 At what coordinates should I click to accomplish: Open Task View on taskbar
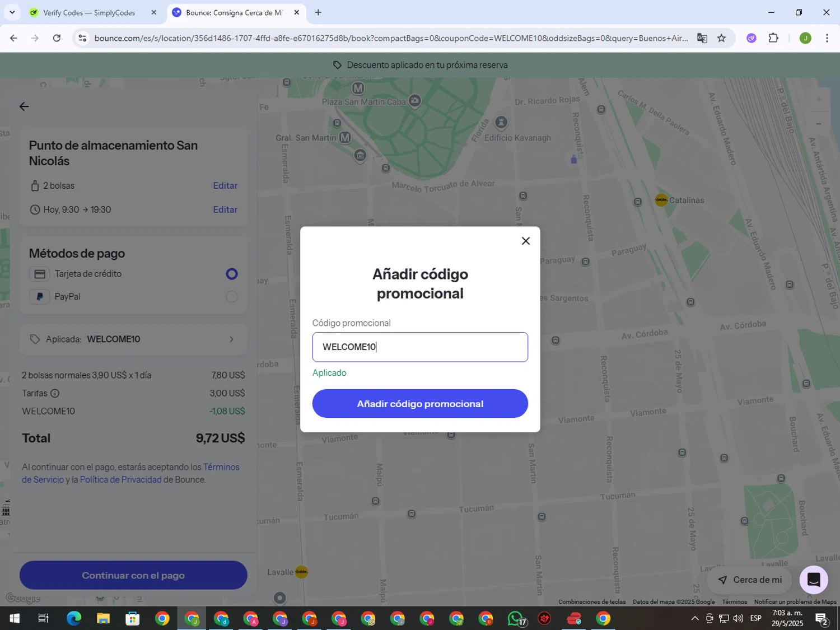[43, 618]
